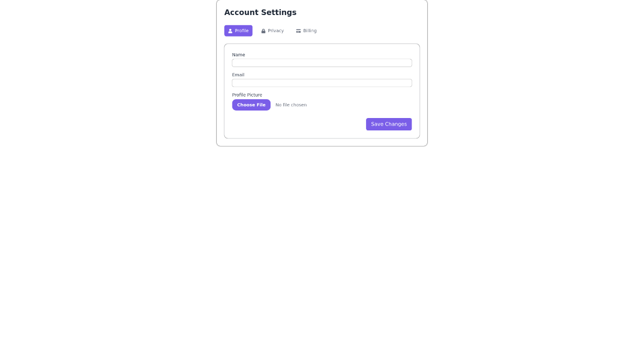Screen dimensions: 644x338
Task: Click the 'No file chosen' text label
Action: [x=291, y=105]
